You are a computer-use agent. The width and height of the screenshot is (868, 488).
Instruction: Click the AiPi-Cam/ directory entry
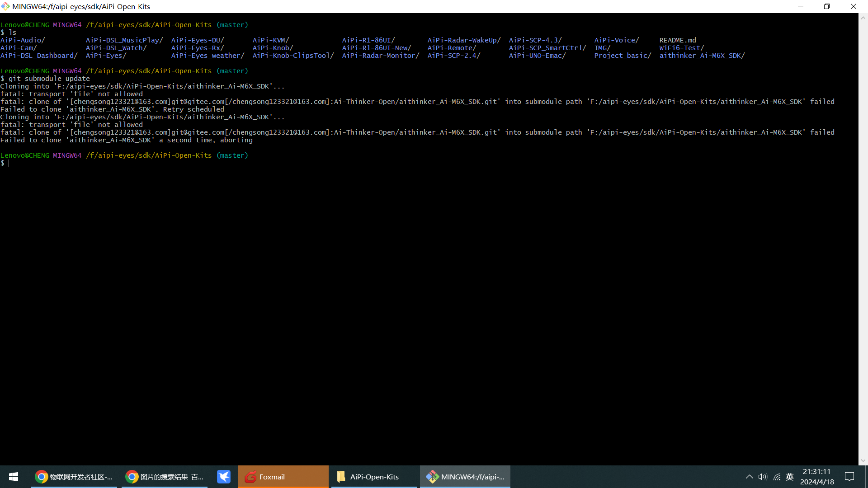(x=19, y=48)
